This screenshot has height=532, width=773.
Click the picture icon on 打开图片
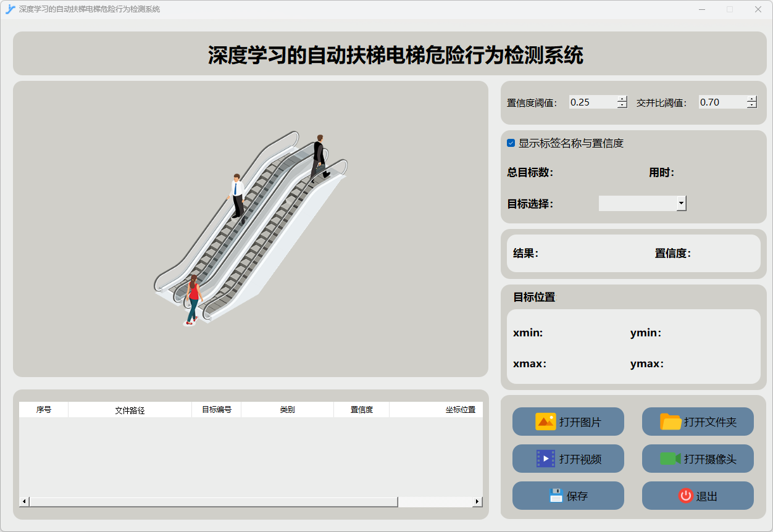click(x=545, y=422)
